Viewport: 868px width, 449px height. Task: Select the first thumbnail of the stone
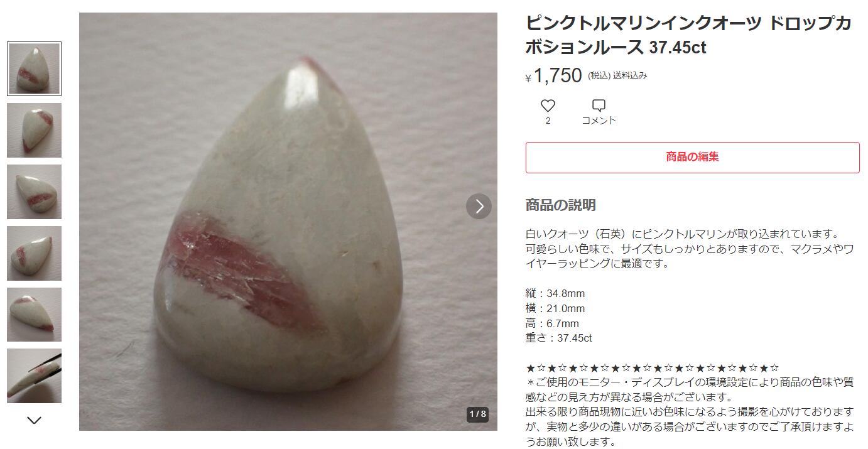tap(35, 69)
